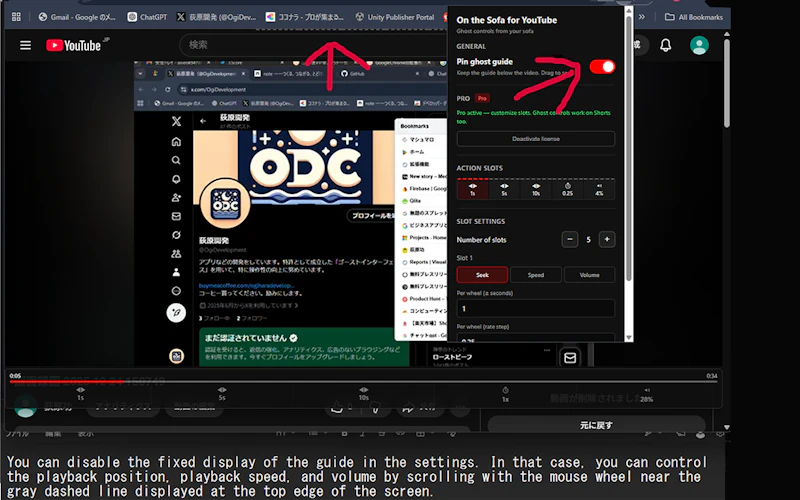Expand the bookmarks overflow chevron
This screenshot has height=500, width=800.
click(x=642, y=17)
